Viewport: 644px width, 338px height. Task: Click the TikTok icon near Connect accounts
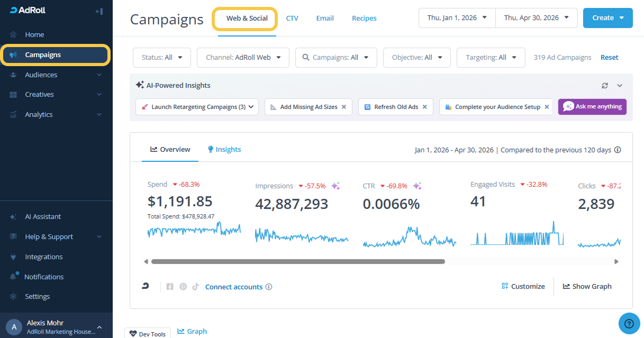196,287
